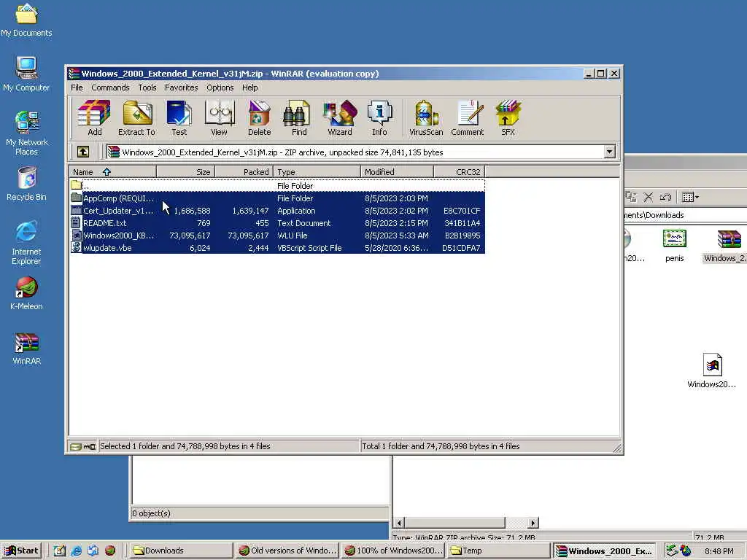747x560 pixels.
Task: Open the View tool with glasses icon
Action: [219, 118]
